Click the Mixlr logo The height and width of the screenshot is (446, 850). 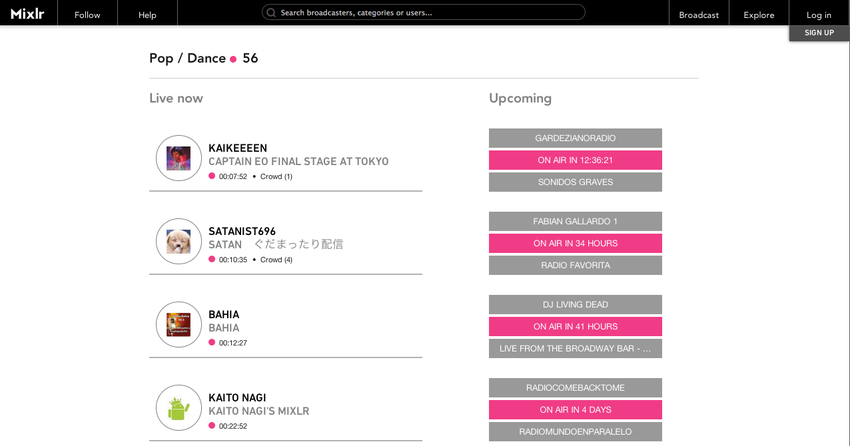coord(27,14)
